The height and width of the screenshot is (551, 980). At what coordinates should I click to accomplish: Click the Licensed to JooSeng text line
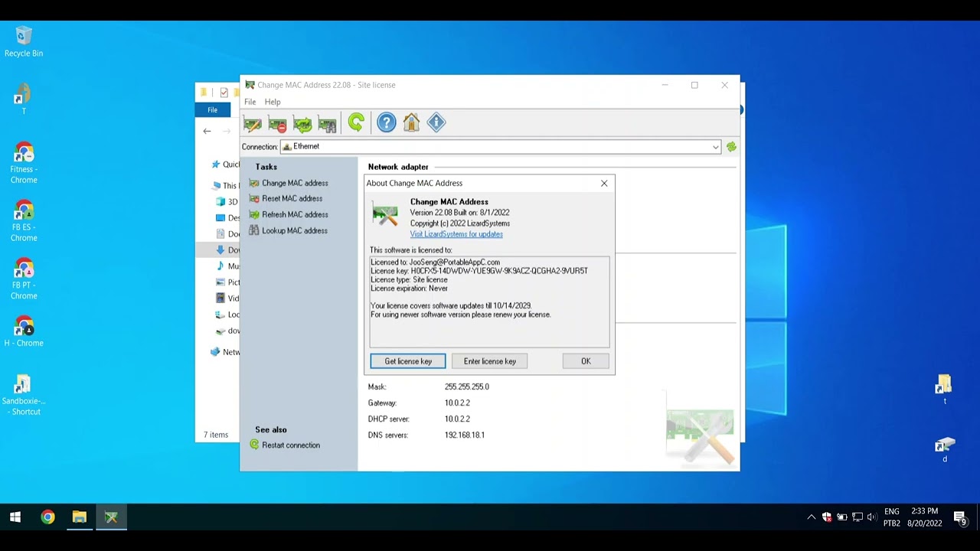click(435, 262)
